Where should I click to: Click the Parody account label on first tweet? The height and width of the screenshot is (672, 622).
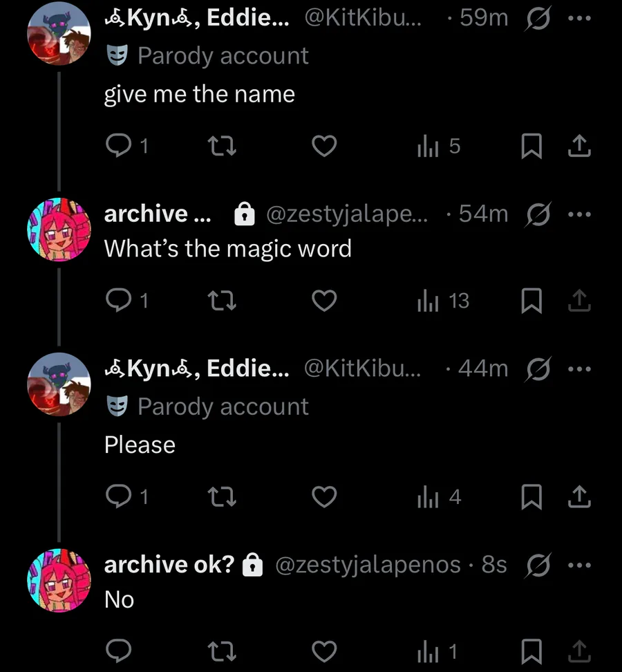[223, 56]
